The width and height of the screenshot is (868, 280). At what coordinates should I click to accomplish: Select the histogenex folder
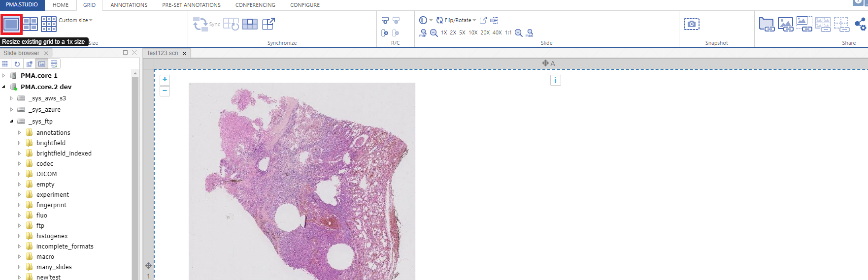click(x=52, y=236)
